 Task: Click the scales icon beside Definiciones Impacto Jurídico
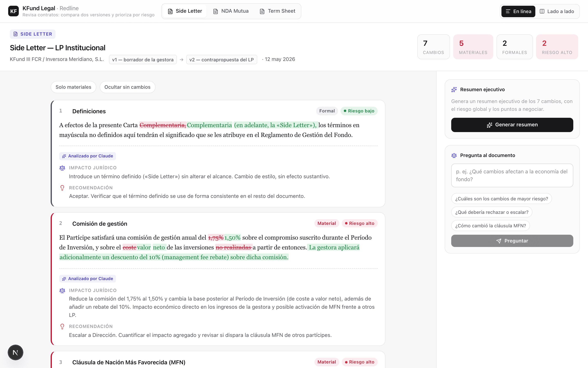62,168
